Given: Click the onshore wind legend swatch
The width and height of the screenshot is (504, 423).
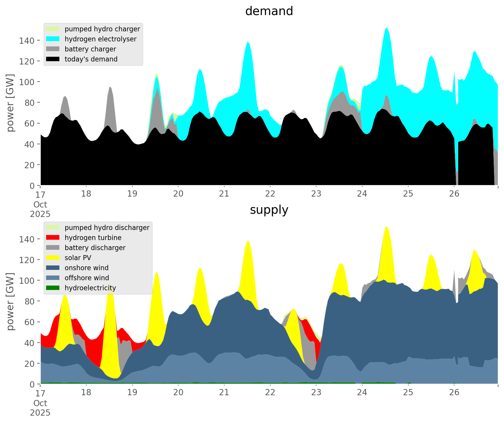Looking at the screenshot, I should (x=53, y=268).
